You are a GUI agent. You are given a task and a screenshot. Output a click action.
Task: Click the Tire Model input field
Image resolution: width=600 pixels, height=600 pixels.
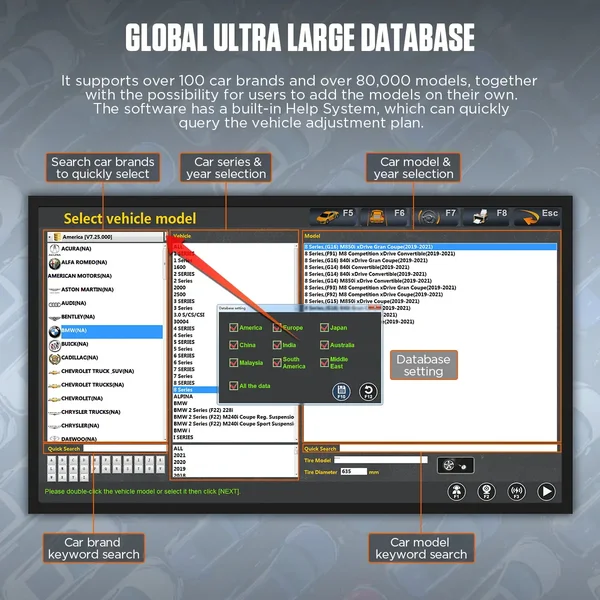[380, 460]
